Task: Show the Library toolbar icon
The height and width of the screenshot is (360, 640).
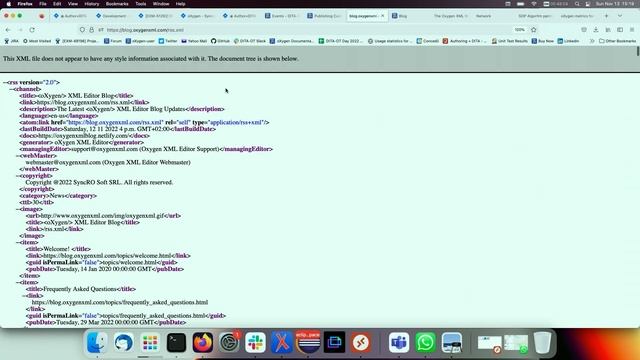Action: [608, 30]
